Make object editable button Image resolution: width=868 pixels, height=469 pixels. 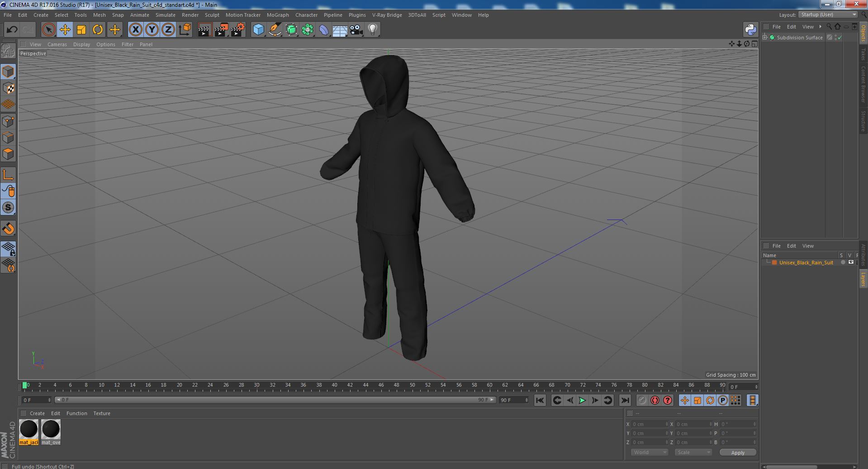coord(8,51)
